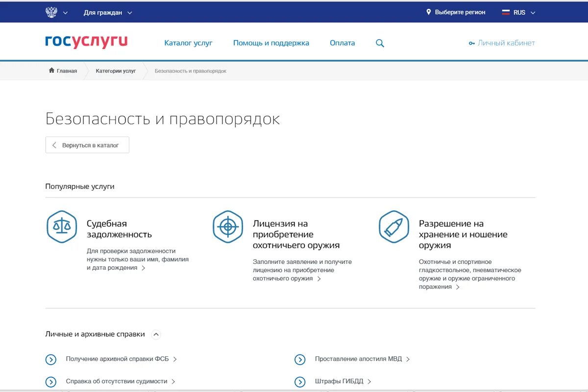Click the Госуслуги logo
This screenshot has width=588, height=392.
86,42
